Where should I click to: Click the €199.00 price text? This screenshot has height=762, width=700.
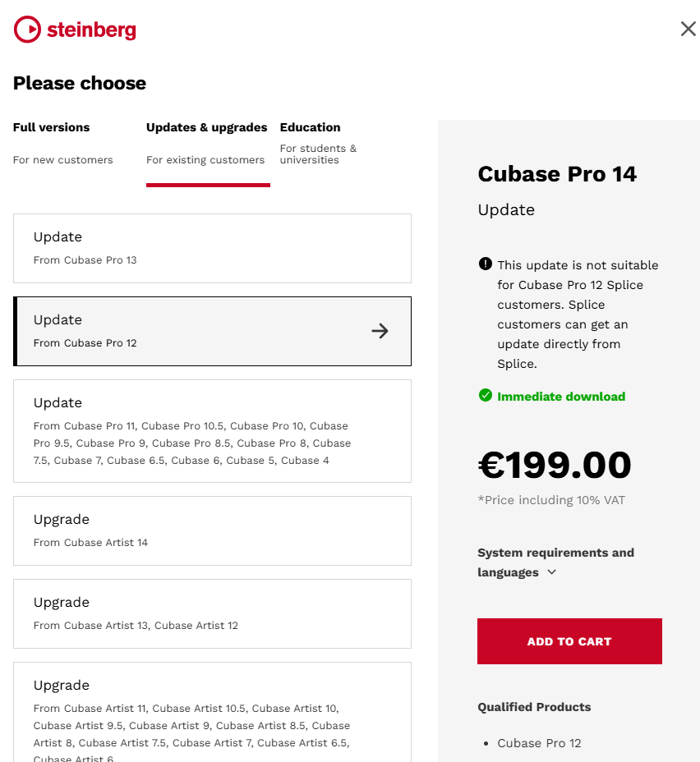555,466
